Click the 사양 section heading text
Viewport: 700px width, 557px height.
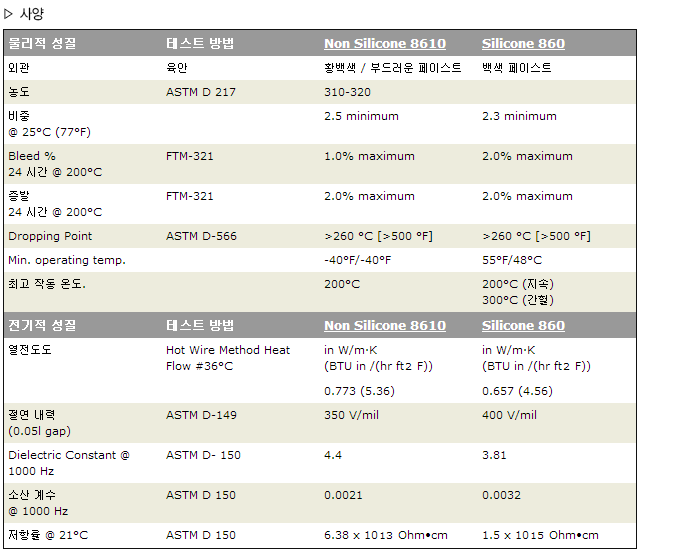coord(32,14)
